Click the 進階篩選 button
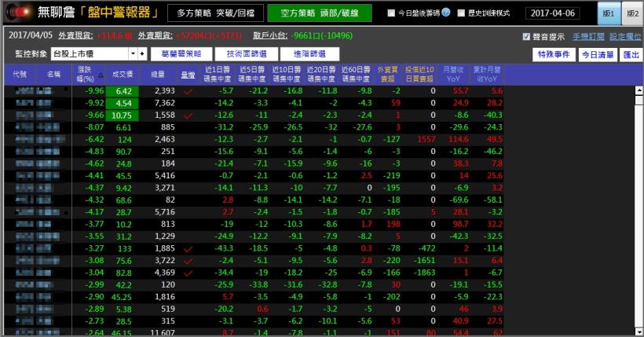This screenshot has width=644, height=337. click(x=309, y=54)
